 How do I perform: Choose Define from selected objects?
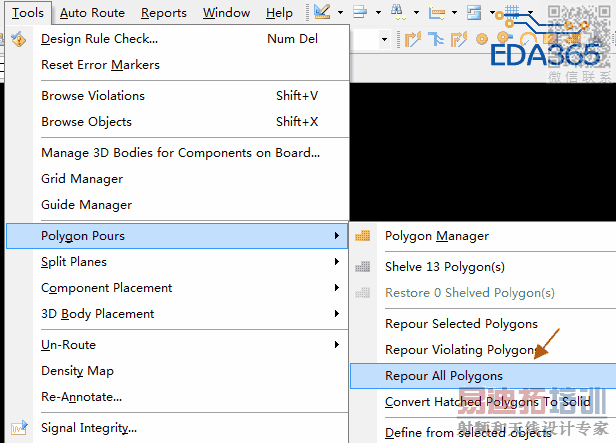coord(483,432)
